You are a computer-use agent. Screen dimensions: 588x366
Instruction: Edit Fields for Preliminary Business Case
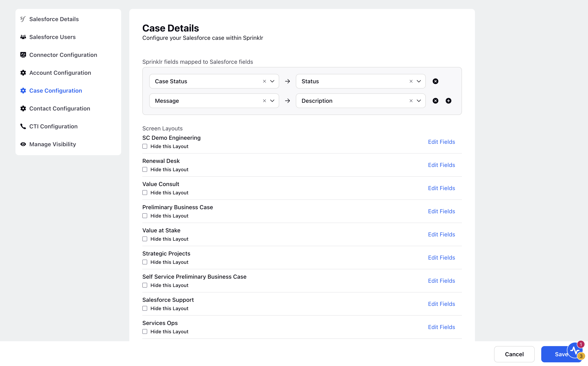click(x=441, y=211)
